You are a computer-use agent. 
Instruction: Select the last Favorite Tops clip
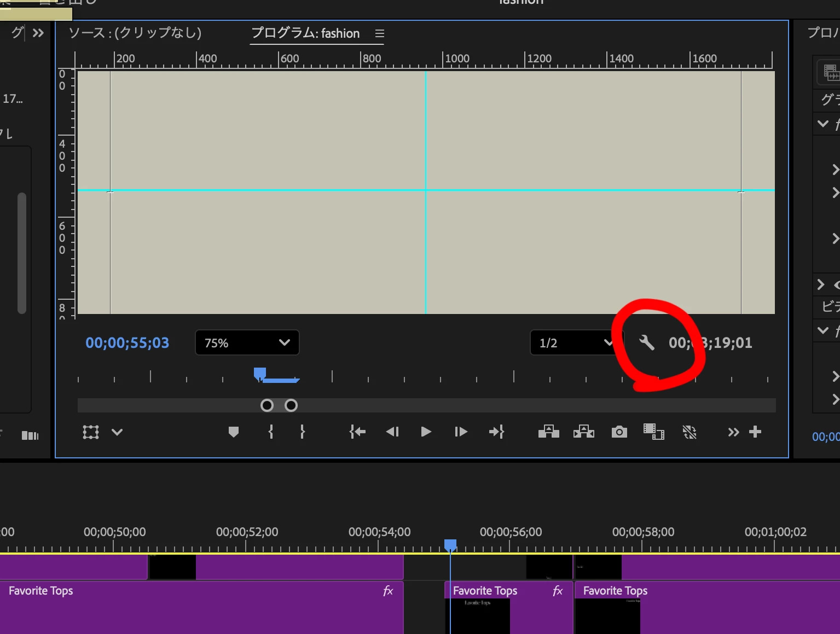[707, 607]
